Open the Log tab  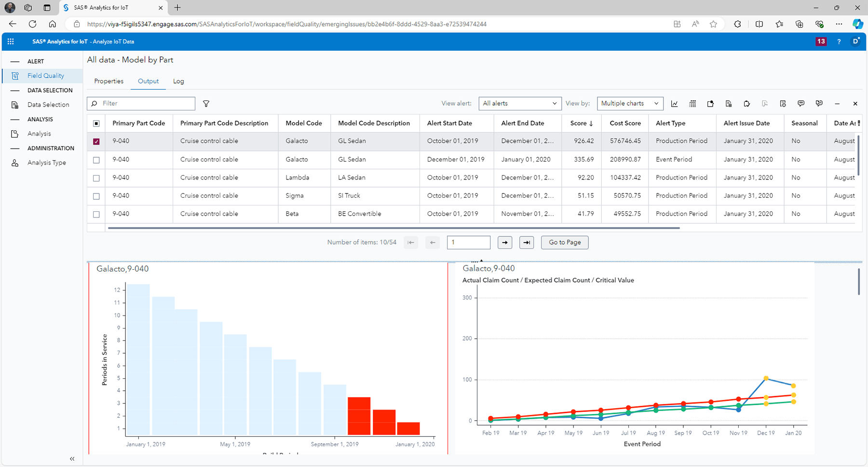178,81
